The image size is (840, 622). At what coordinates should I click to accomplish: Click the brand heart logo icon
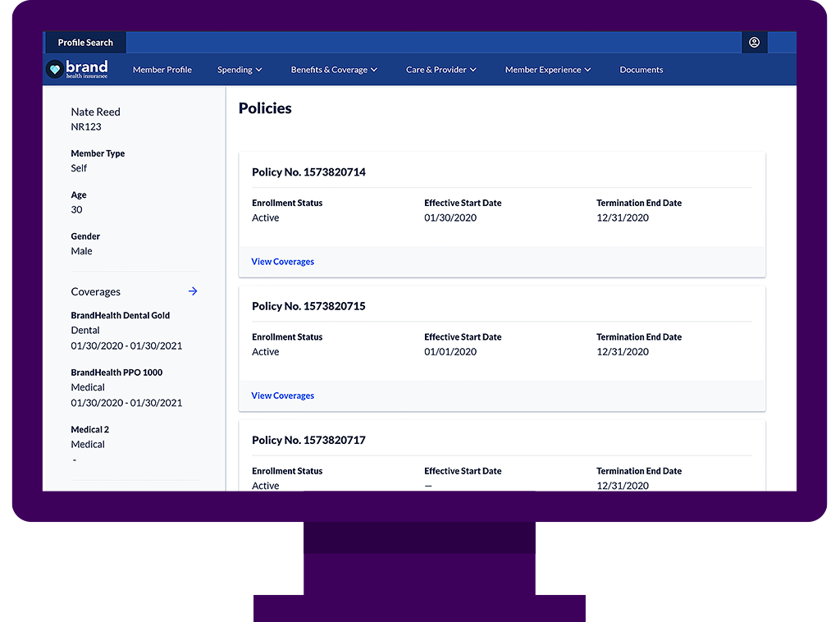(x=55, y=70)
